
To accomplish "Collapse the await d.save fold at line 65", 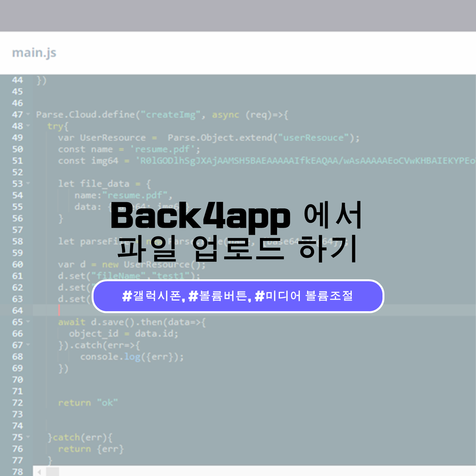I will pyautogui.click(x=28, y=322).
